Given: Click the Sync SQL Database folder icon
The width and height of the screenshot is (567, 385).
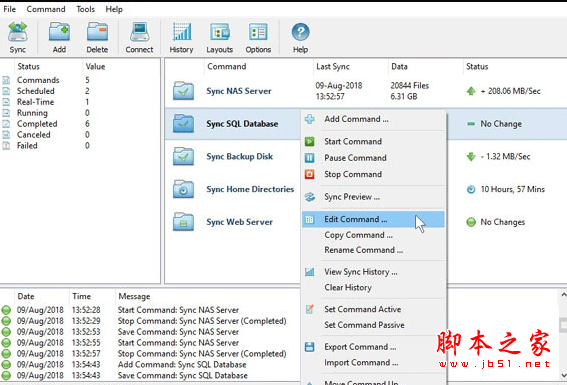Looking at the screenshot, I should coord(183,123).
